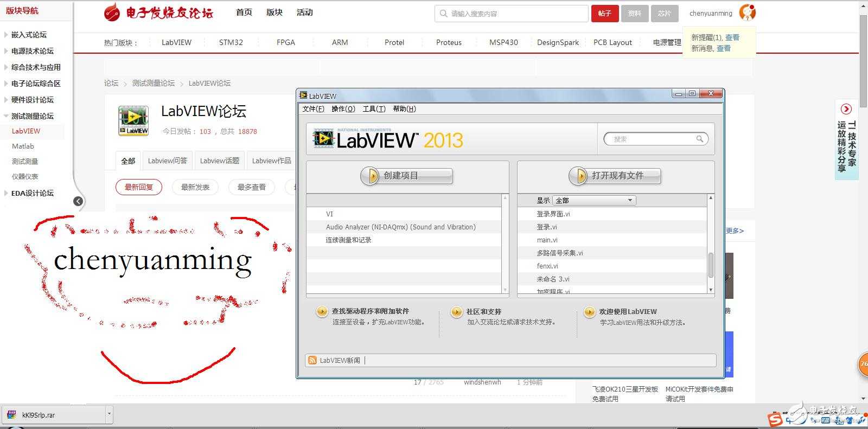This screenshot has height=429, width=868.
Task: Select Matlab in the sidebar
Action: click(x=23, y=146)
